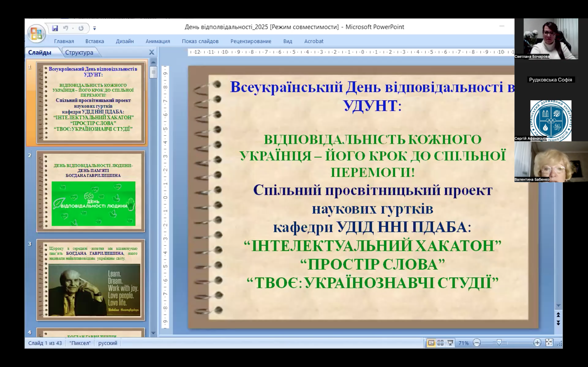The width and height of the screenshot is (588, 367).
Task: Fit slide to current window
Action: coord(549,343)
